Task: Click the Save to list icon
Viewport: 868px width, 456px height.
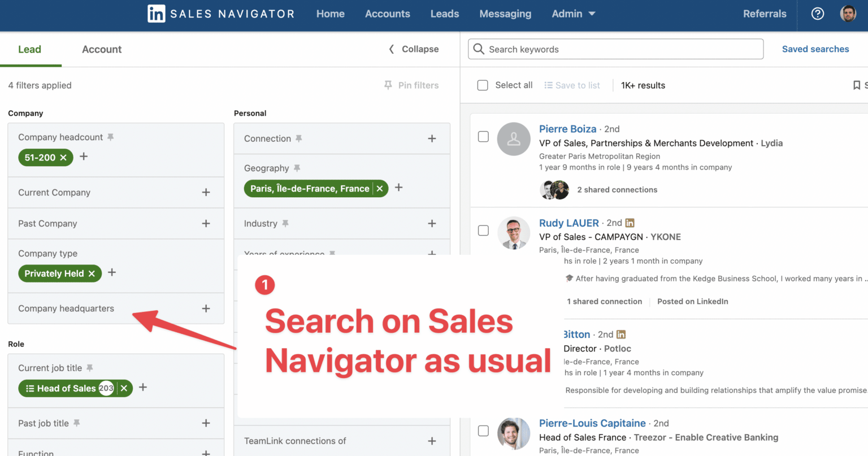Action: [548, 85]
